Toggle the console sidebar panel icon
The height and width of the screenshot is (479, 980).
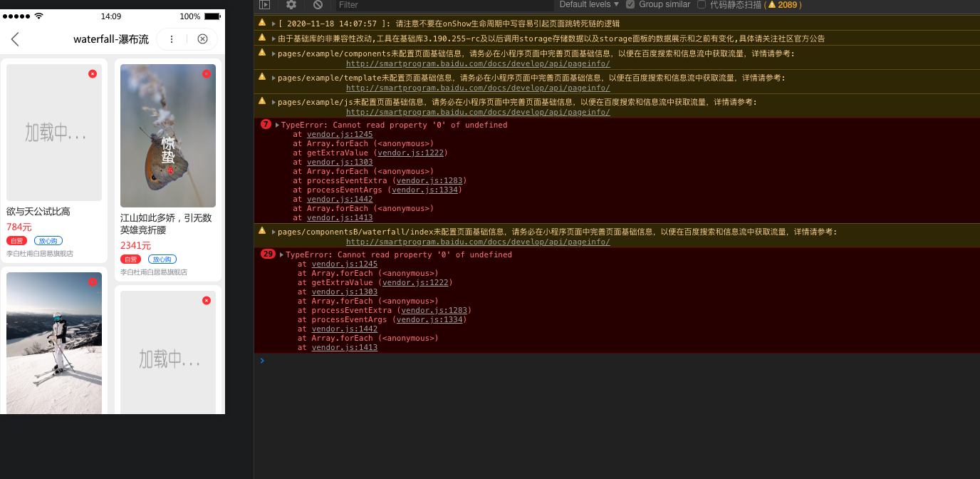click(x=264, y=4)
